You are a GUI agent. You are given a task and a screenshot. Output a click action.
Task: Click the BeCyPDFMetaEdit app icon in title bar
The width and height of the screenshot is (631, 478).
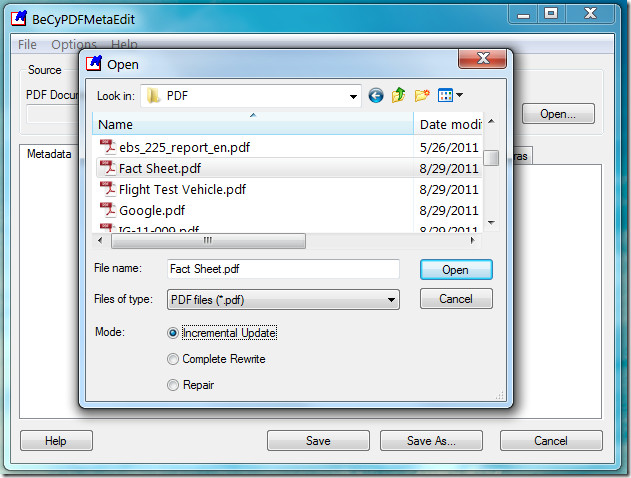(19, 19)
